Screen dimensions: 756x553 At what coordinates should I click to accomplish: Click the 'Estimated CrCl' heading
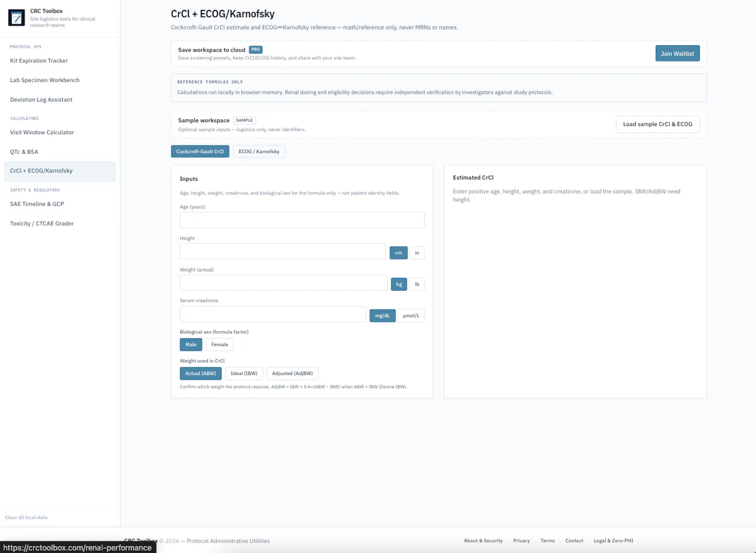point(473,178)
